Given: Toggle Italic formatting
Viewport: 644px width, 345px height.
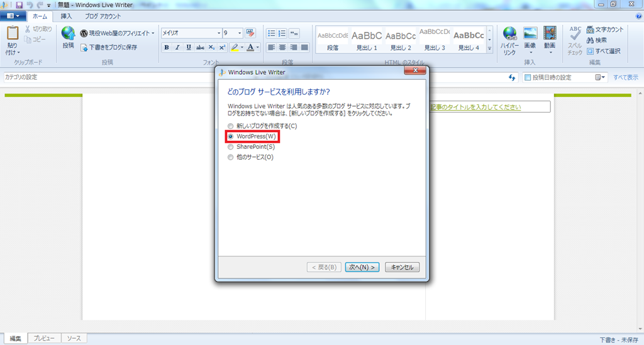Looking at the screenshot, I should [177, 48].
